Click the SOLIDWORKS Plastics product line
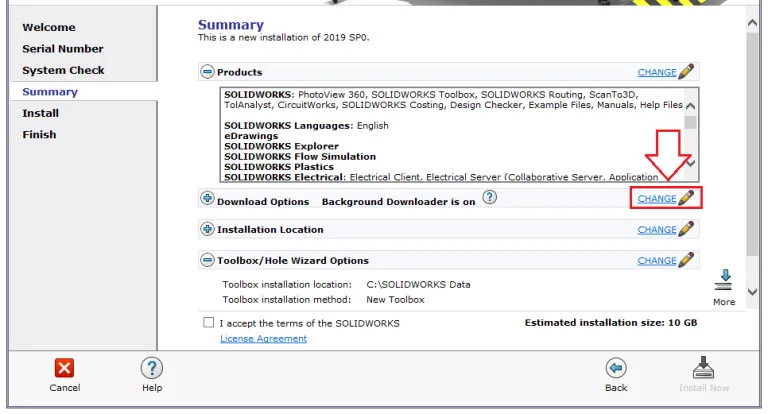 [279, 167]
